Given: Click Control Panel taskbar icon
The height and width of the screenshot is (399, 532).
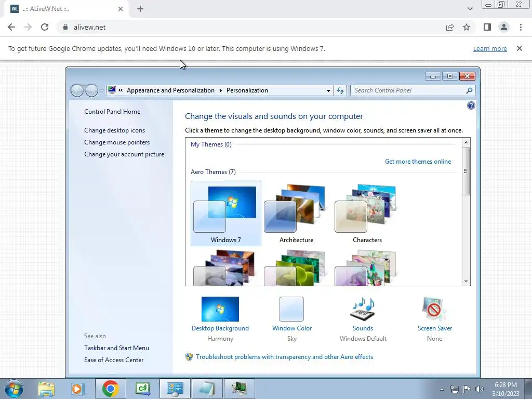Looking at the screenshot, I should point(175,389).
